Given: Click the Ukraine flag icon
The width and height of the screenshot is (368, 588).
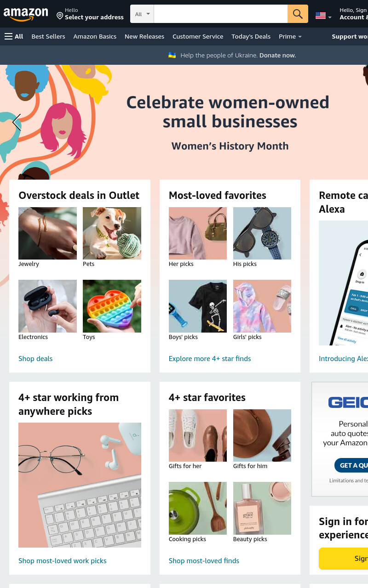Looking at the screenshot, I should click(x=172, y=55).
